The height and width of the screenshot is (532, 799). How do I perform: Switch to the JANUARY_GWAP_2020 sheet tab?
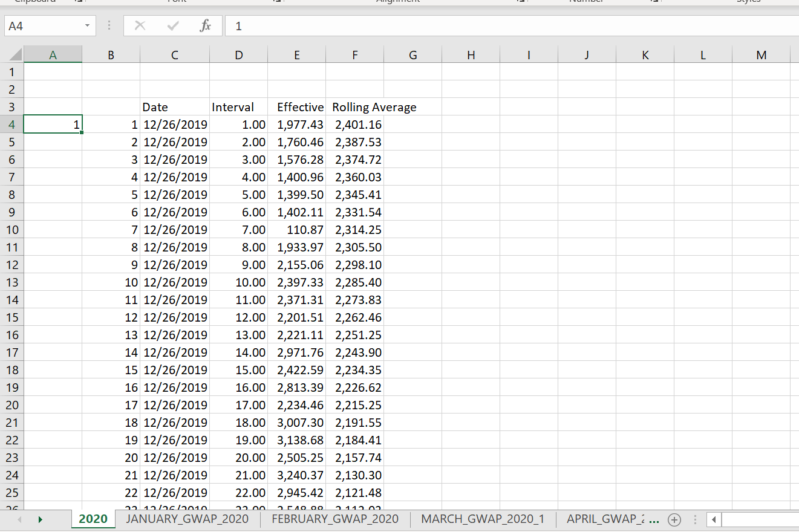pyautogui.click(x=187, y=519)
